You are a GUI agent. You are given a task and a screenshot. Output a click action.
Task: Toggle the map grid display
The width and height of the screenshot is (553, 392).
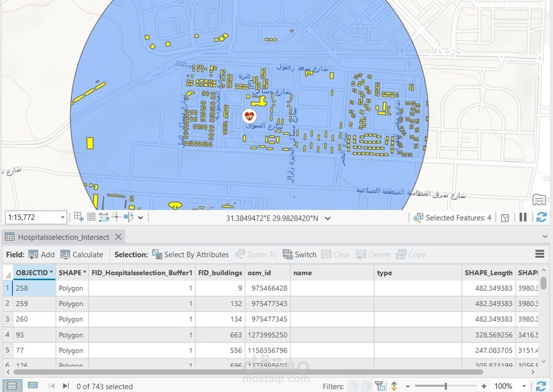pyautogui.click(x=91, y=217)
